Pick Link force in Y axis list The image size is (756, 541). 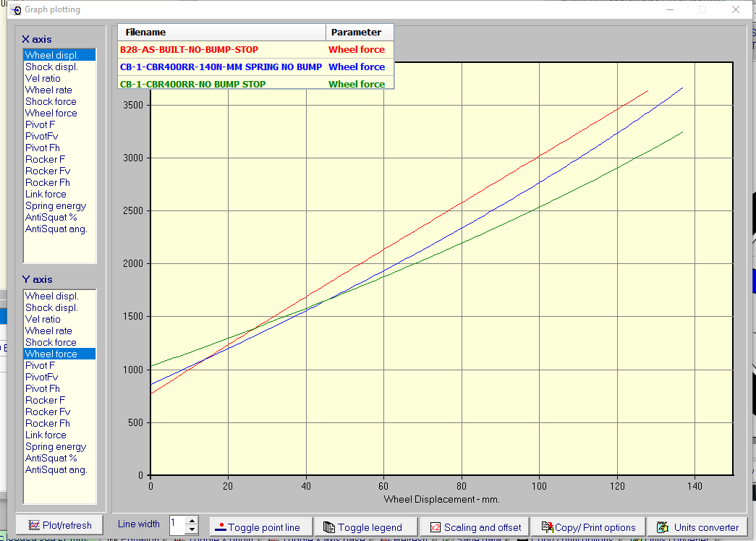(46, 435)
